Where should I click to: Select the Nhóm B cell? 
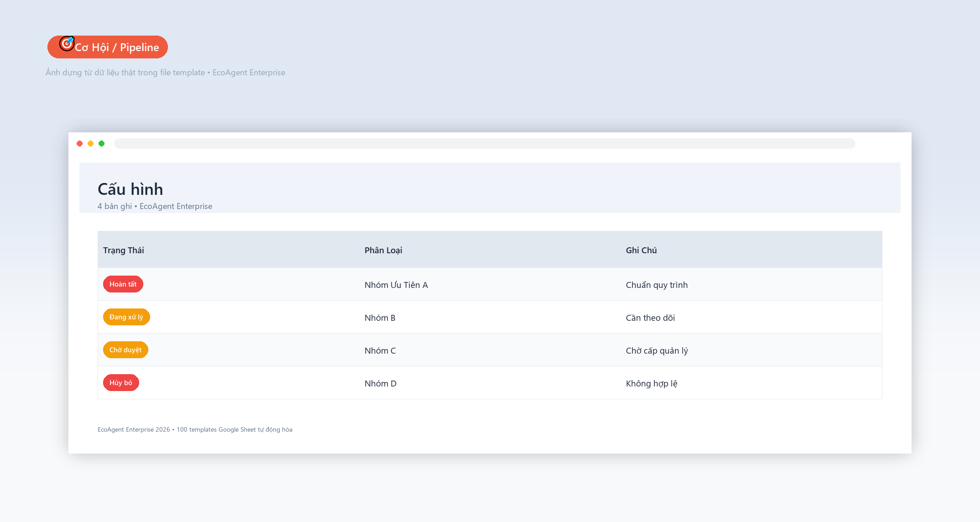[x=380, y=318]
